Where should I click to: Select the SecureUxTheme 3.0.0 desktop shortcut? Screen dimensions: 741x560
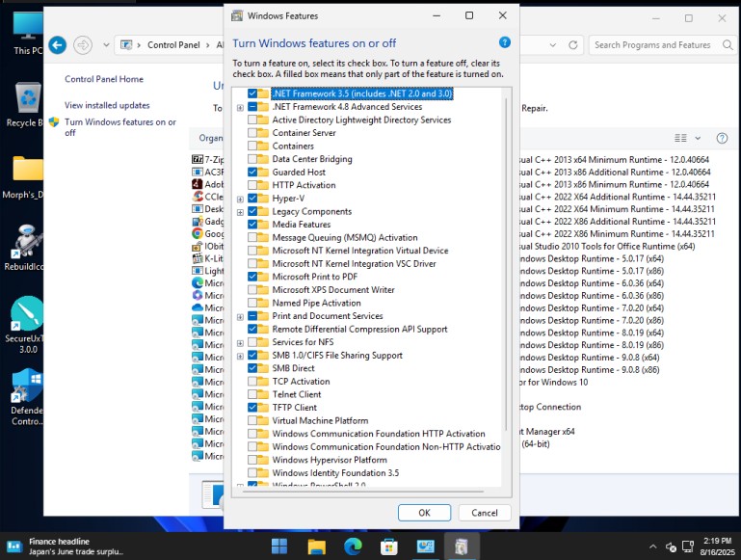(x=26, y=325)
